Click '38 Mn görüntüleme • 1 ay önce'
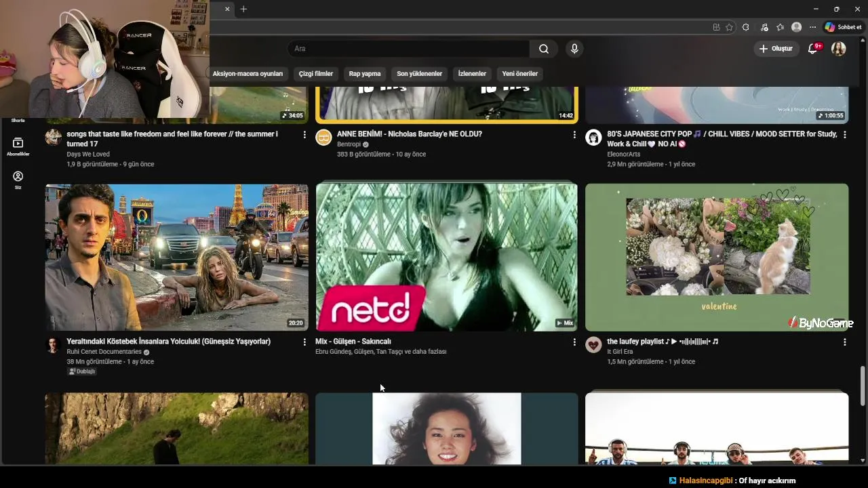The image size is (868, 488). pos(110,362)
